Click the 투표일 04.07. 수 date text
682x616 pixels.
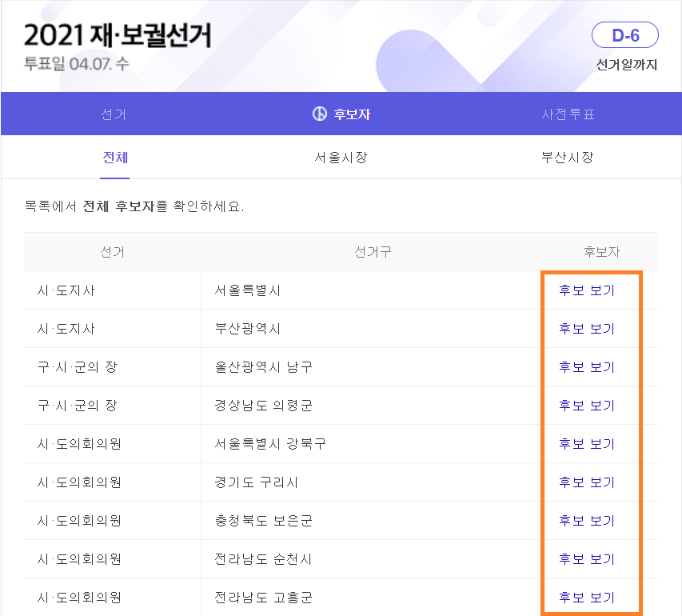coord(77,64)
